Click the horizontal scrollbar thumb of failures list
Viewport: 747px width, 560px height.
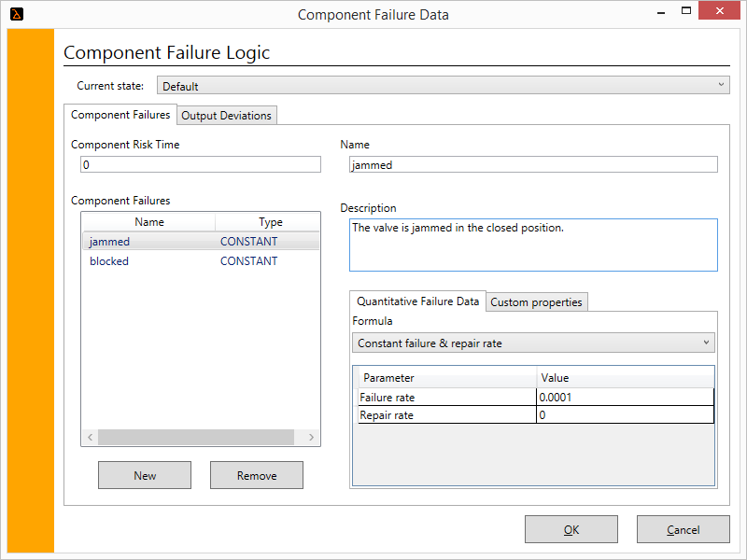(x=196, y=437)
